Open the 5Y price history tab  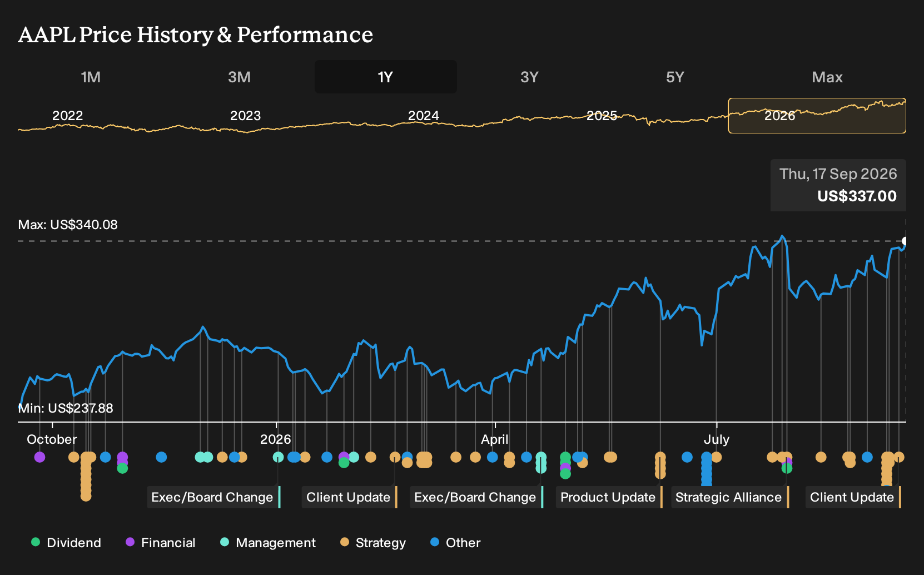click(675, 77)
